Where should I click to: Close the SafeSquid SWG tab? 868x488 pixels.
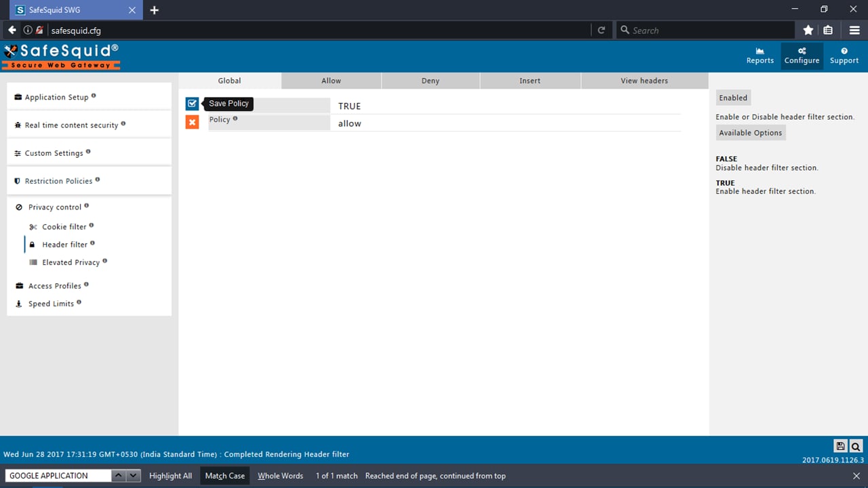(132, 10)
